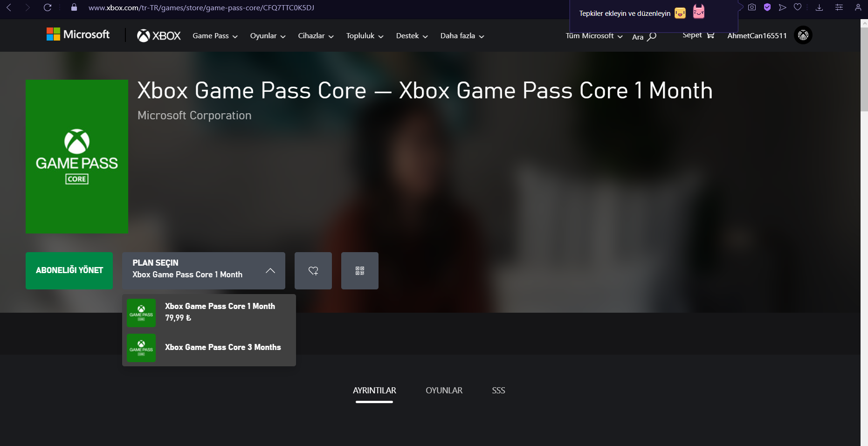Viewport: 868px width, 446px height.
Task: Expand the Game Pass nav menu
Action: pos(215,36)
